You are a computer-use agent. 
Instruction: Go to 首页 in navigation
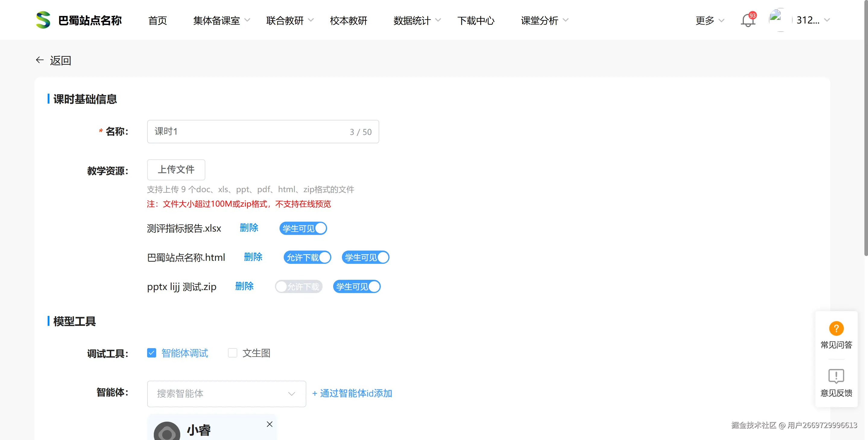157,20
